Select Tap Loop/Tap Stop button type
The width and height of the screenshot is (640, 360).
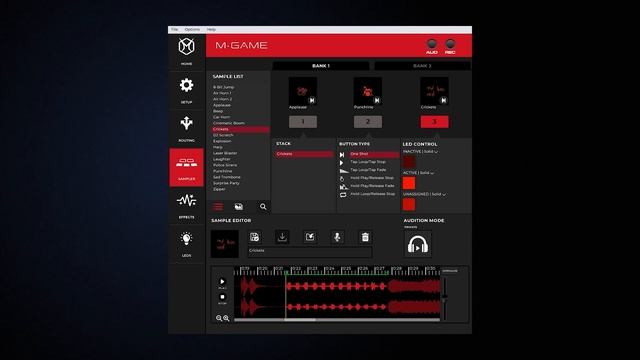pos(368,162)
